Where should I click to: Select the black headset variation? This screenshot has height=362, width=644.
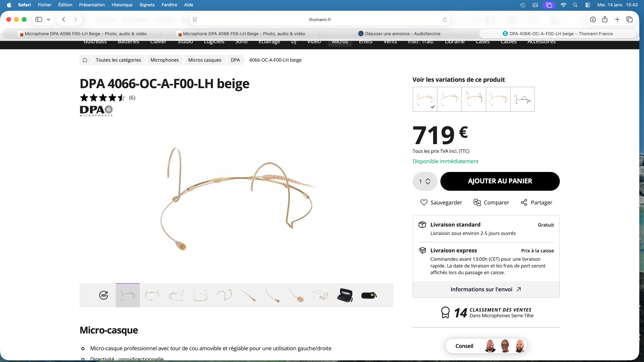click(x=523, y=99)
